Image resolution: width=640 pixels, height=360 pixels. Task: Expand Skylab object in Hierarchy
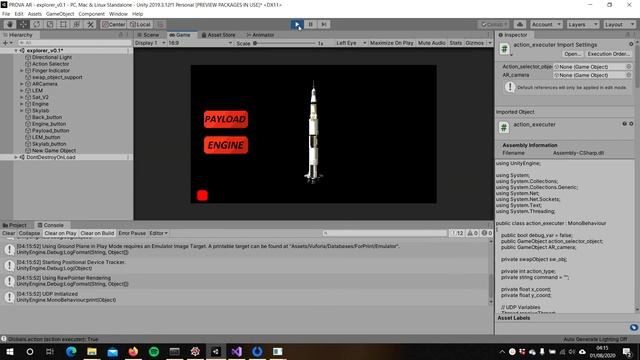tap(22, 111)
